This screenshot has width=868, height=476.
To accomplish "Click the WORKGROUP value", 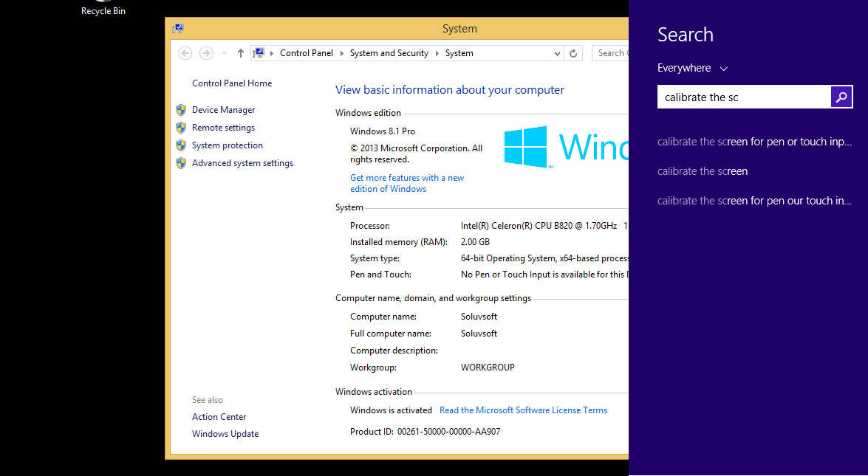I will (488, 368).
